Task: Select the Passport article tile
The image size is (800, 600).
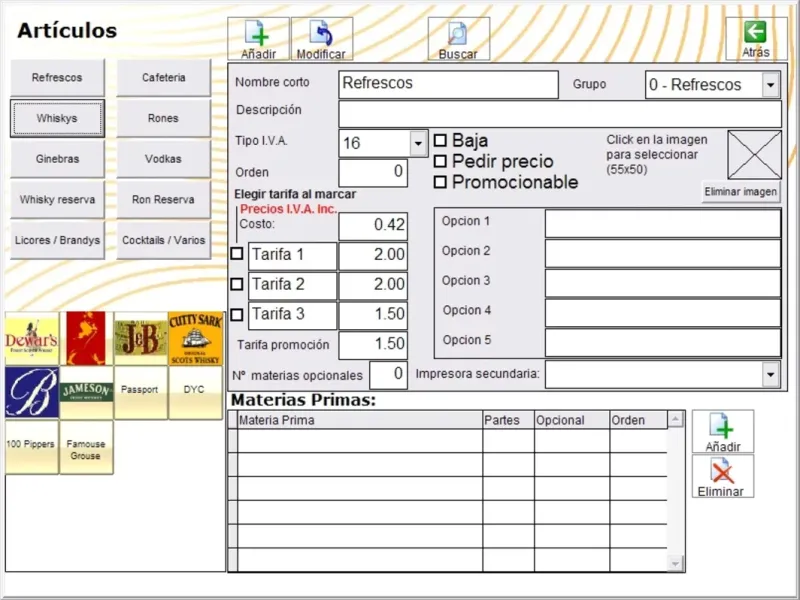Action: (x=141, y=392)
